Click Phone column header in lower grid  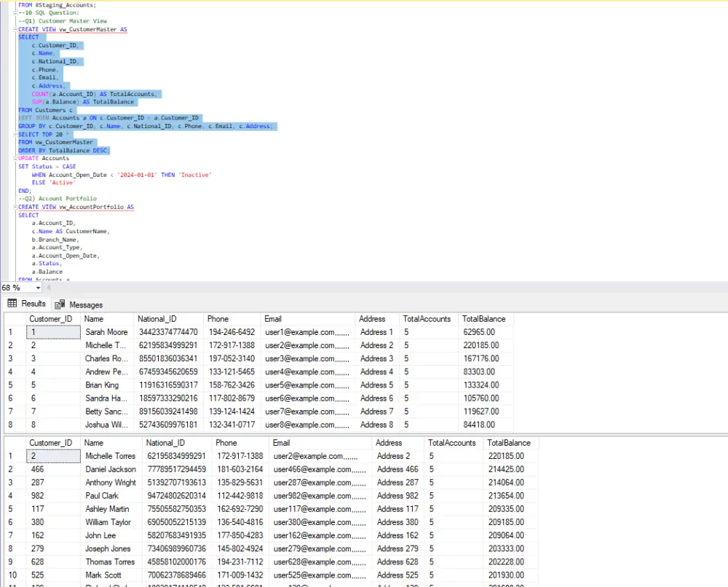[x=240, y=443]
